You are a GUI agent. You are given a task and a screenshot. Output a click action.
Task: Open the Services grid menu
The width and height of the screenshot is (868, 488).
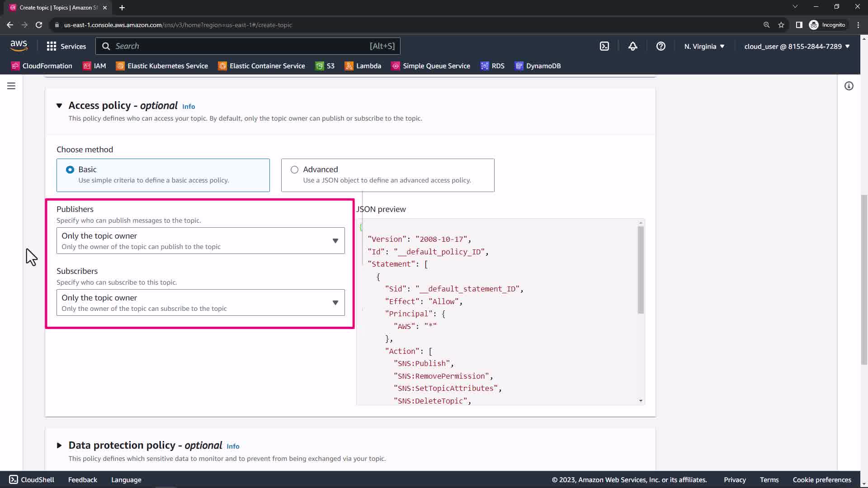66,46
